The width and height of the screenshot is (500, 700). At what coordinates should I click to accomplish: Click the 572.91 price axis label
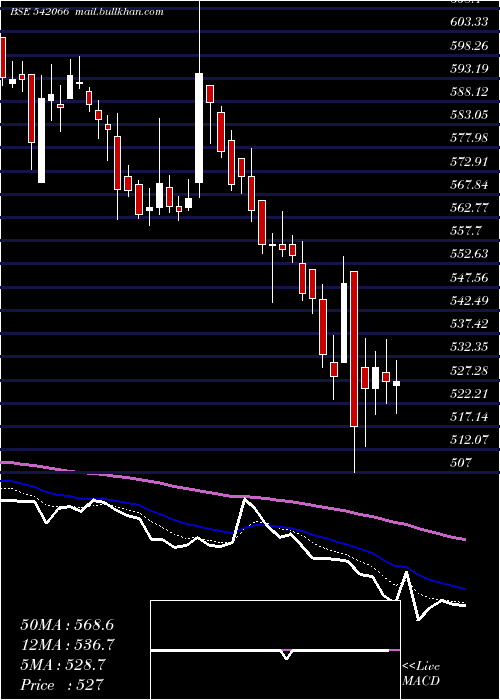(x=469, y=161)
